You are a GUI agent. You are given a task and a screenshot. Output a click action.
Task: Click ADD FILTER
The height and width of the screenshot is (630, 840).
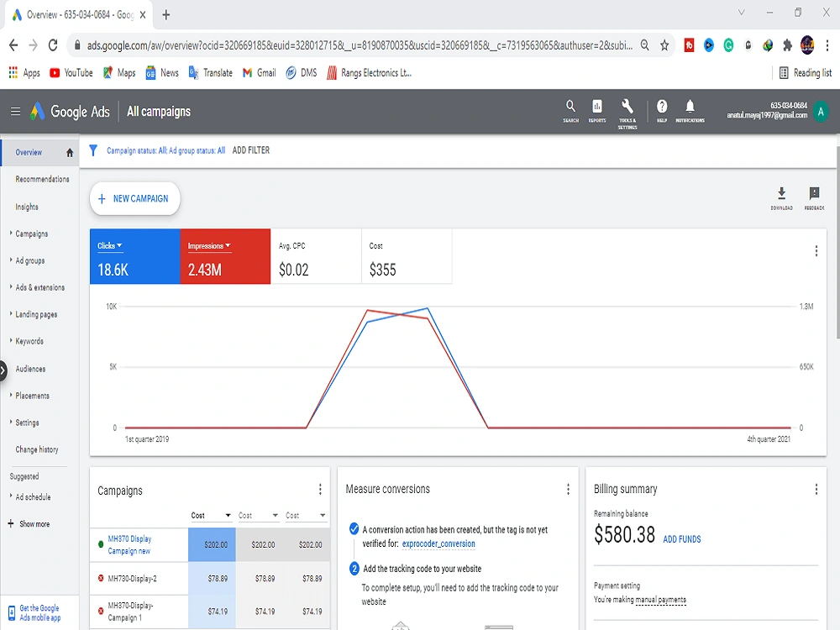coord(250,150)
